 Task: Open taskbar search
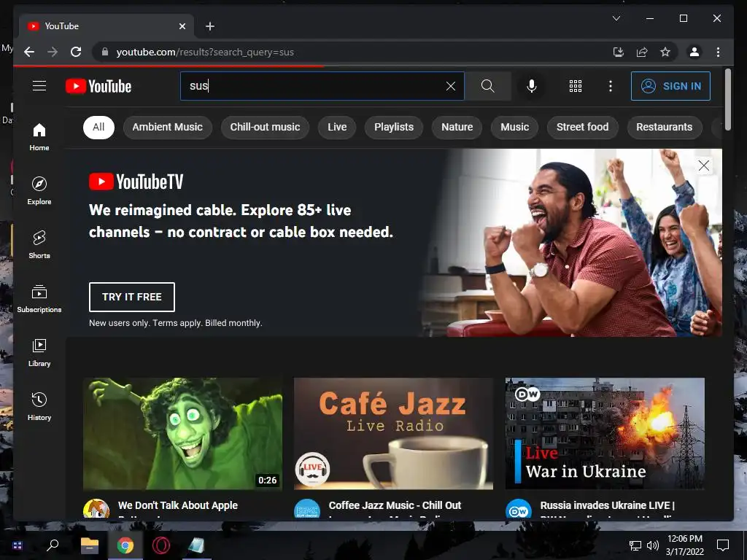pyautogui.click(x=53, y=545)
